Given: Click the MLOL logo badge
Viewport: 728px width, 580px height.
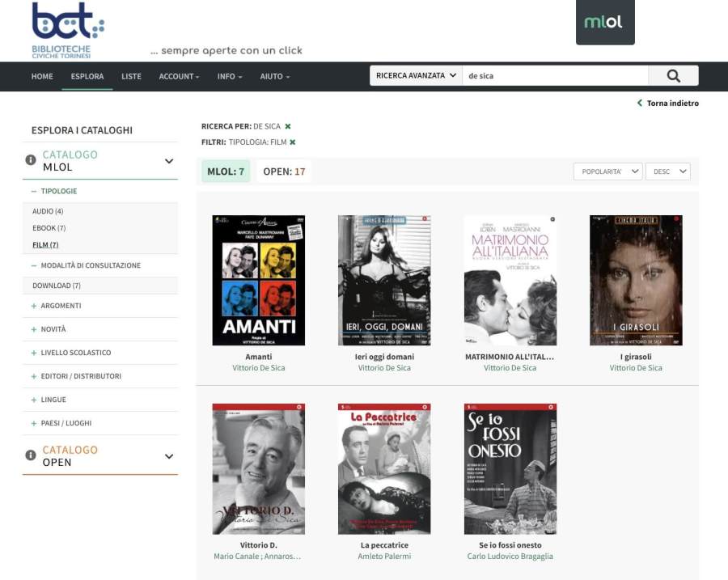Looking at the screenshot, I should click(x=604, y=23).
